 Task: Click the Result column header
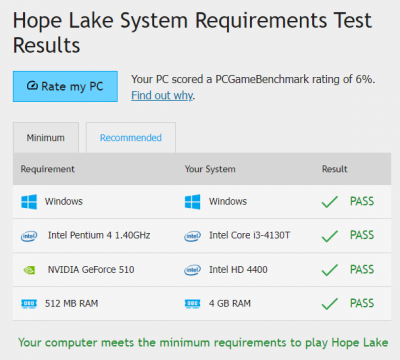click(x=335, y=169)
